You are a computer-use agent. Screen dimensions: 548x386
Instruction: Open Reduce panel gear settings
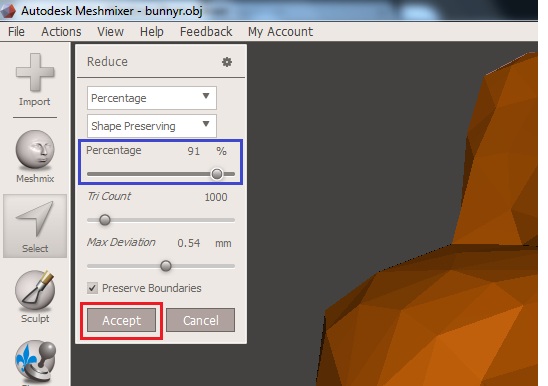(227, 62)
